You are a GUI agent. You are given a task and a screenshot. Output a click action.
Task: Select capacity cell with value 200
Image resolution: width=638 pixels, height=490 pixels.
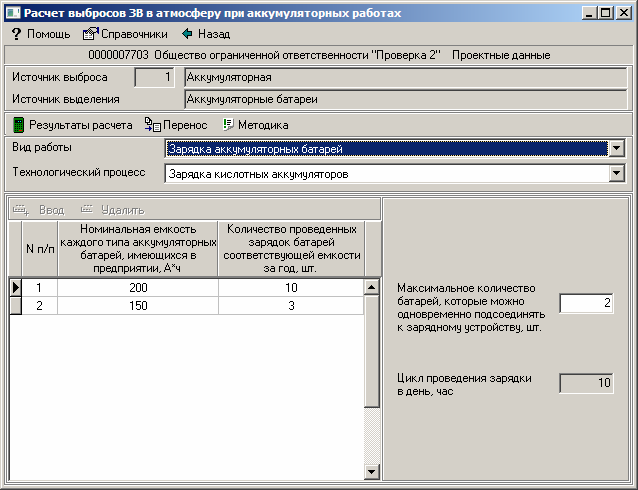[137, 288]
